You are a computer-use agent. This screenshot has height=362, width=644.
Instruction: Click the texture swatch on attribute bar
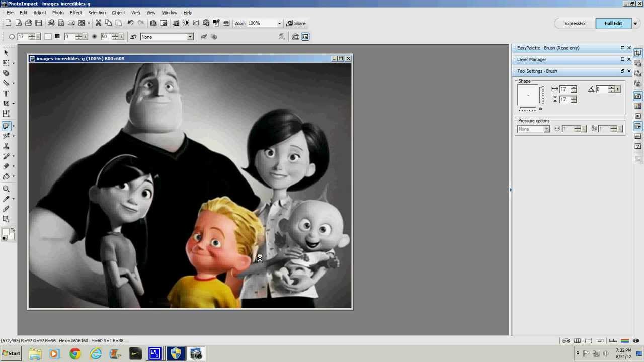(x=57, y=37)
